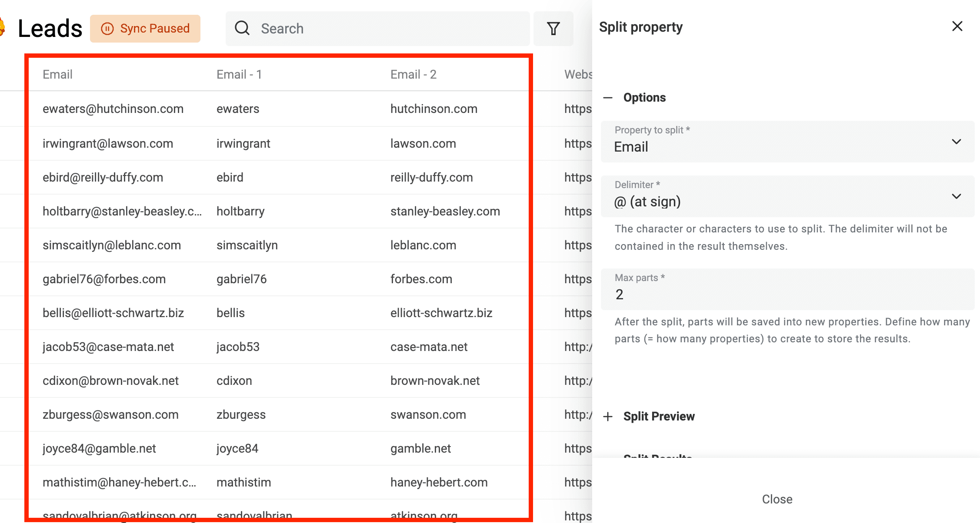The image size is (980, 523).
Task: Select cell zburgess@swanson.com
Action: pyautogui.click(x=110, y=415)
